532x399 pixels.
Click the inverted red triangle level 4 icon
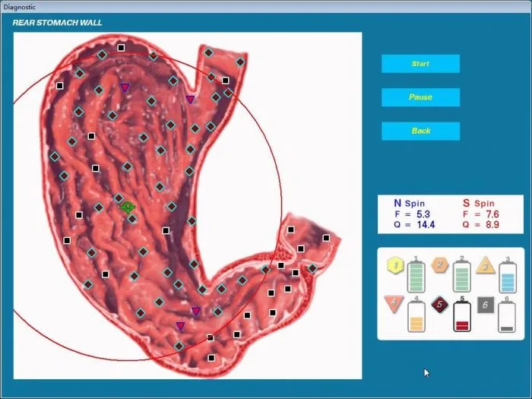[x=394, y=305]
